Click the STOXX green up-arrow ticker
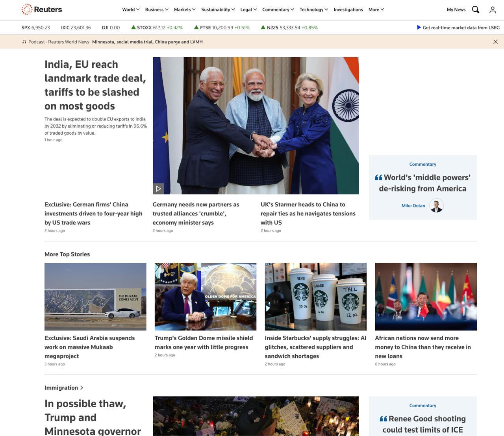 [133, 28]
